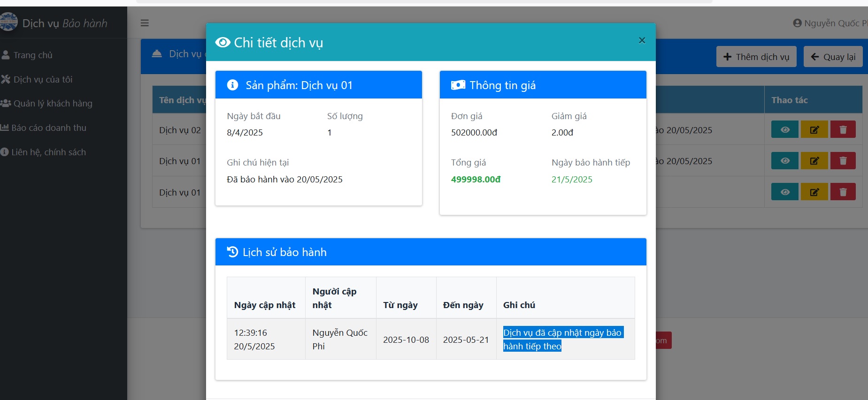Open Liên hệ, chính sách page
Image resolution: width=868 pixels, height=400 pixels.
point(48,152)
